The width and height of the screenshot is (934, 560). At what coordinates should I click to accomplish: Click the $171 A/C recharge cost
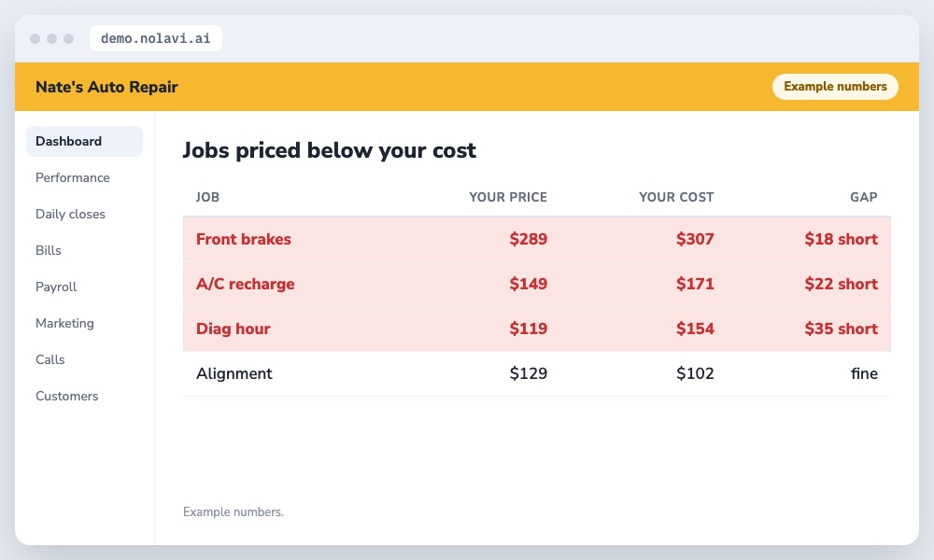[695, 284]
